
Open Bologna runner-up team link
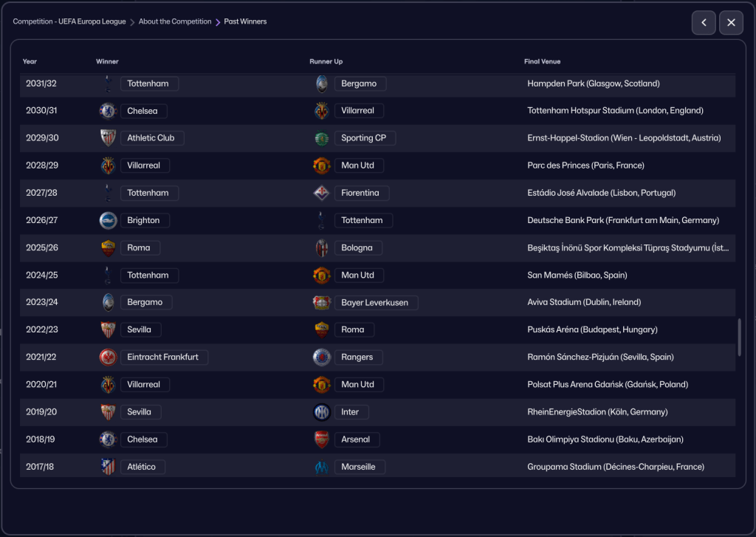[357, 248]
